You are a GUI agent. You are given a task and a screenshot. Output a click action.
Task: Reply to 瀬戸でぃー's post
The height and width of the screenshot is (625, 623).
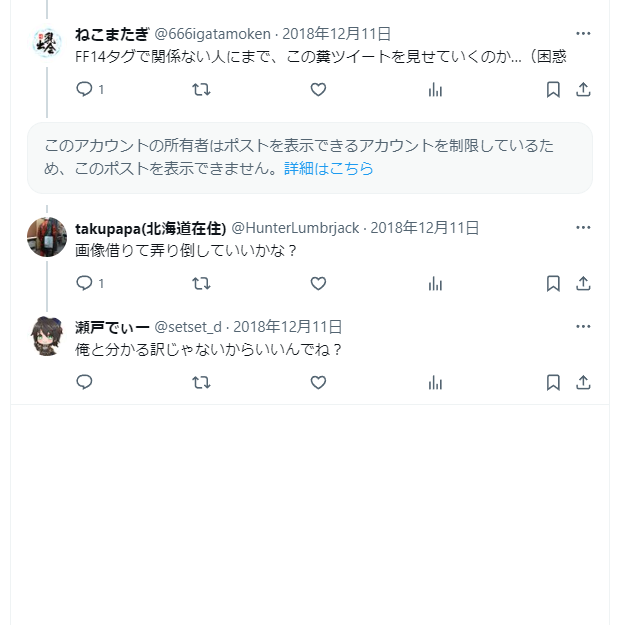(85, 381)
